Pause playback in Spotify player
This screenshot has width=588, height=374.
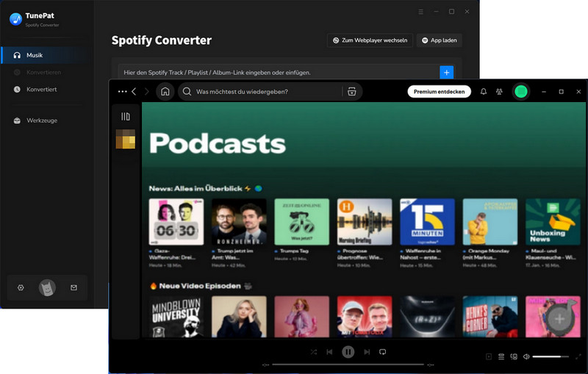click(348, 352)
